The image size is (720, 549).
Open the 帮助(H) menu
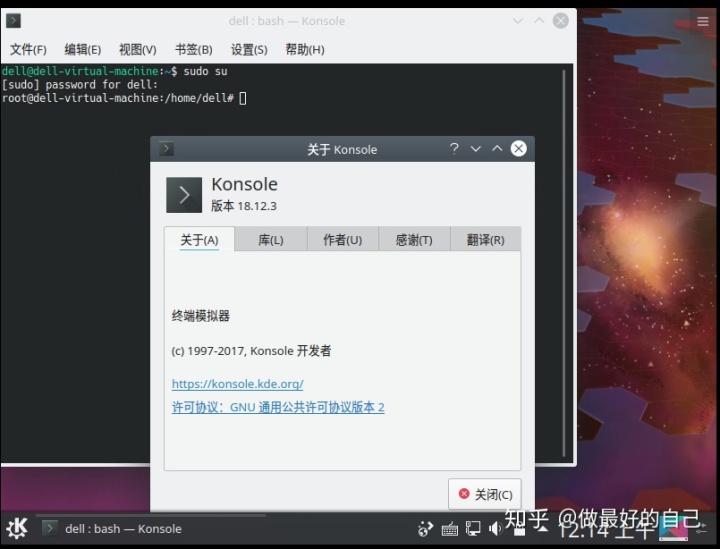coord(305,49)
